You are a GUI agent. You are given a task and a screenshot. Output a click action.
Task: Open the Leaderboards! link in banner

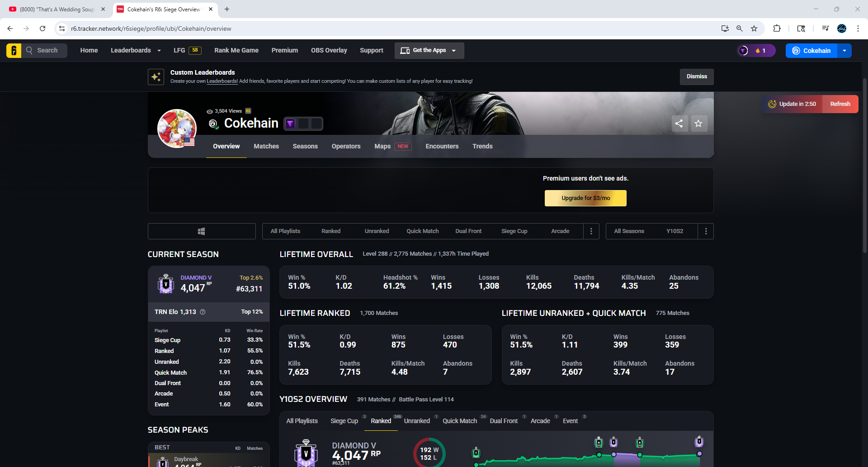click(222, 81)
